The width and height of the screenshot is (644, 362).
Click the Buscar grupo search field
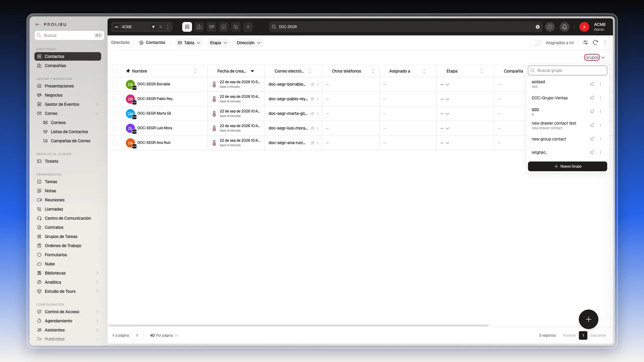tap(567, 70)
